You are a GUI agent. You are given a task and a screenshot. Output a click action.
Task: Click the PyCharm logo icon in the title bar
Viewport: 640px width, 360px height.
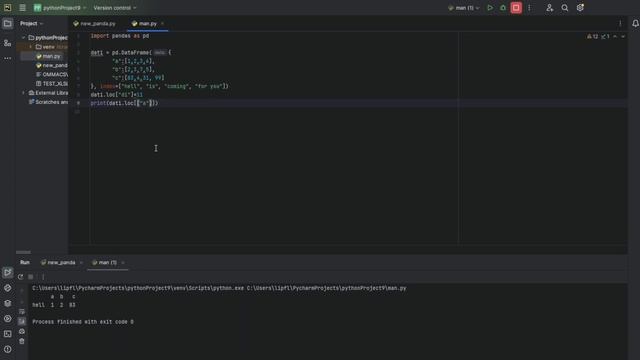tap(7, 8)
